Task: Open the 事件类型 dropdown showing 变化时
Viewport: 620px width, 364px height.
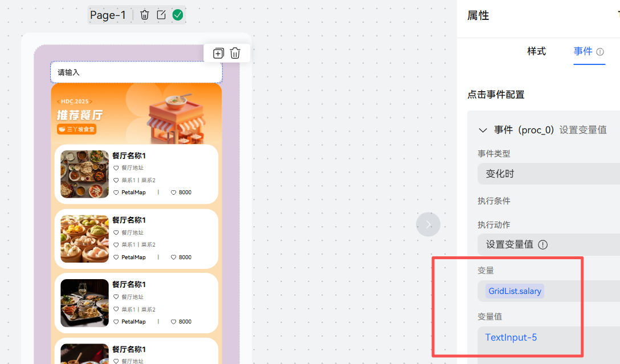Action: pyautogui.click(x=548, y=174)
